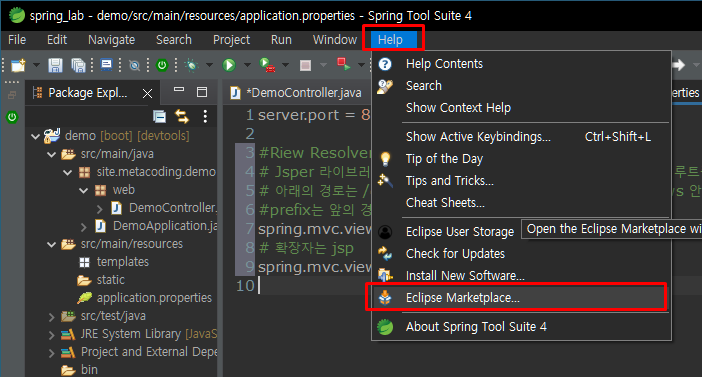Open the Edit menu

[x=57, y=40]
